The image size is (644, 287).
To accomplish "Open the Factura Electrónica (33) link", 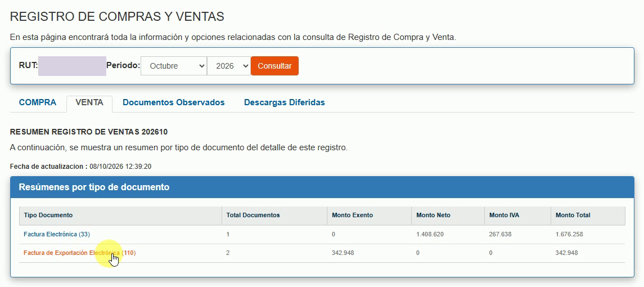I will [57, 234].
